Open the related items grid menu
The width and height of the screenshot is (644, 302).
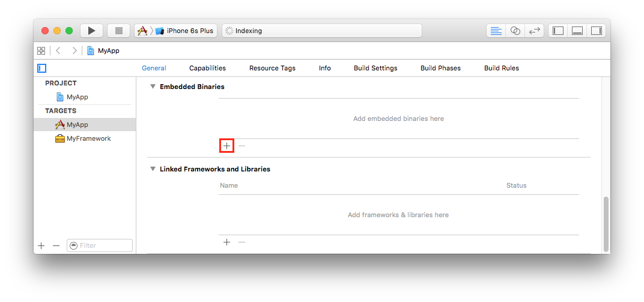click(41, 51)
